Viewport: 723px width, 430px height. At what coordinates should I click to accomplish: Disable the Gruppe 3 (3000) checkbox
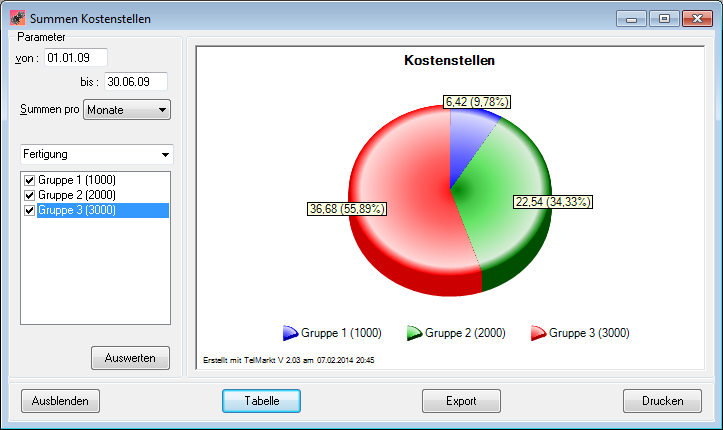pyautogui.click(x=29, y=210)
